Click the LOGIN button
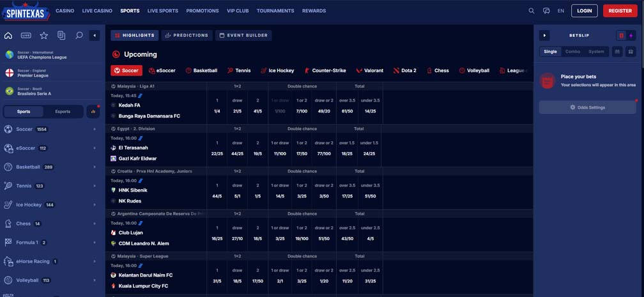The height and width of the screenshot is (297, 644). (x=585, y=11)
